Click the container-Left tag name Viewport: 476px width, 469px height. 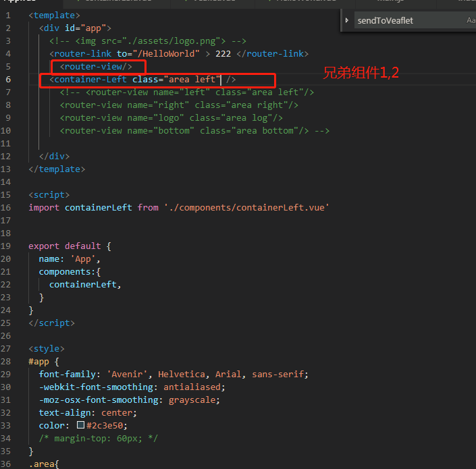pyautogui.click(x=90, y=80)
